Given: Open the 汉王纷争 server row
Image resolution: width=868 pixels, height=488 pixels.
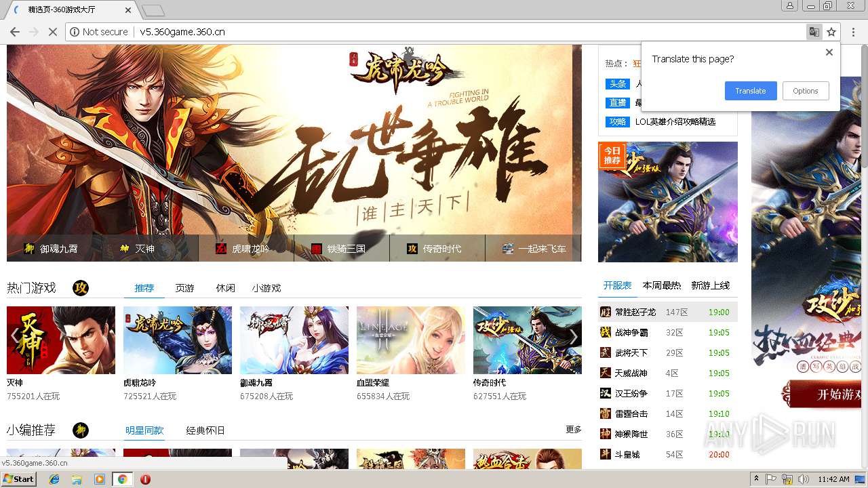Looking at the screenshot, I should 668,393.
